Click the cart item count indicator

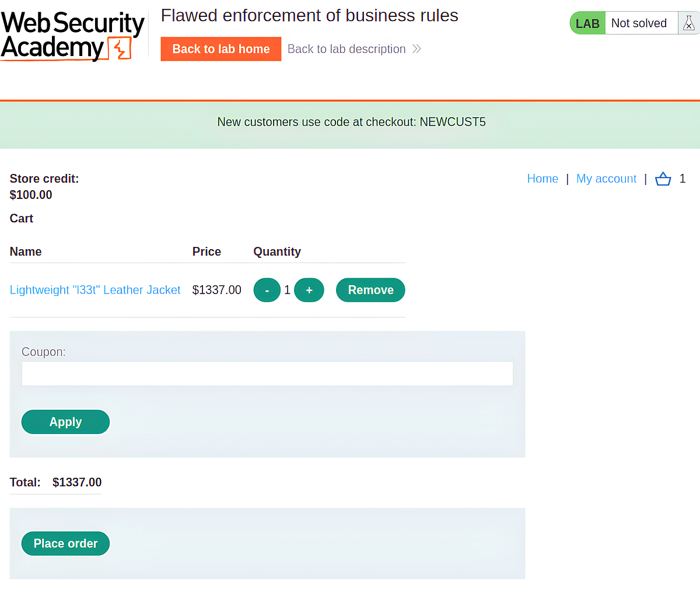coord(682,179)
